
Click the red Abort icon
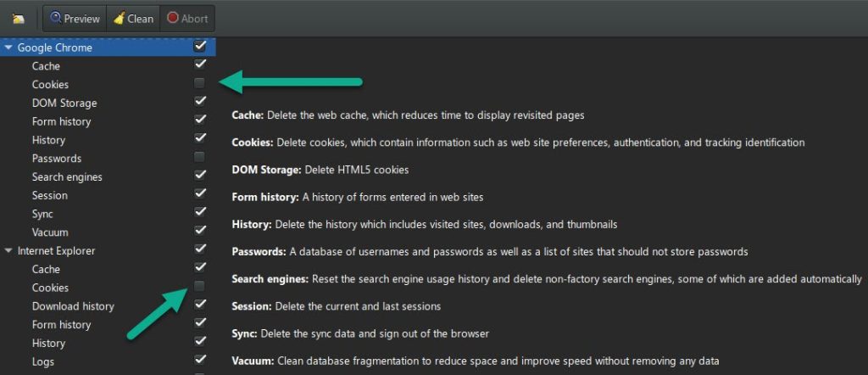[173, 18]
